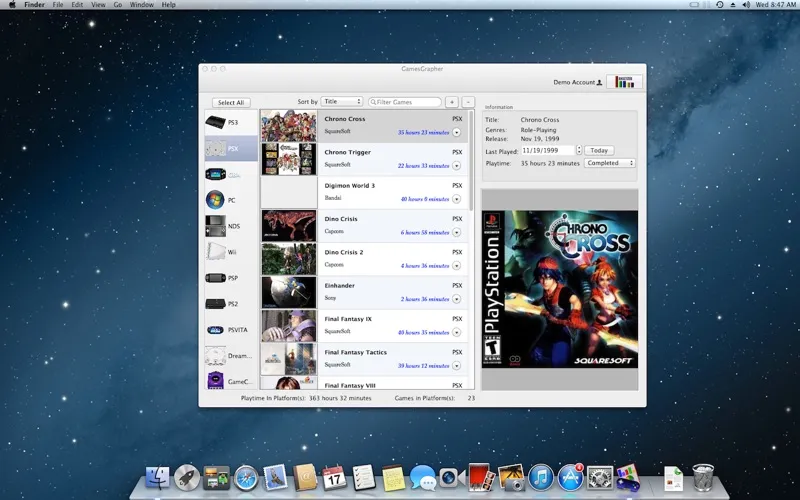
Task: Click the Filter Games search field
Action: click(x=405, y=102)
